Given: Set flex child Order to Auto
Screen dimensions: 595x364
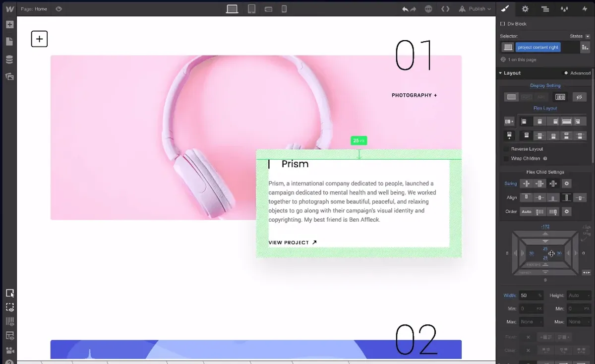Looking at the screenshot, I should pyautogui.click(x=527, y=212).
